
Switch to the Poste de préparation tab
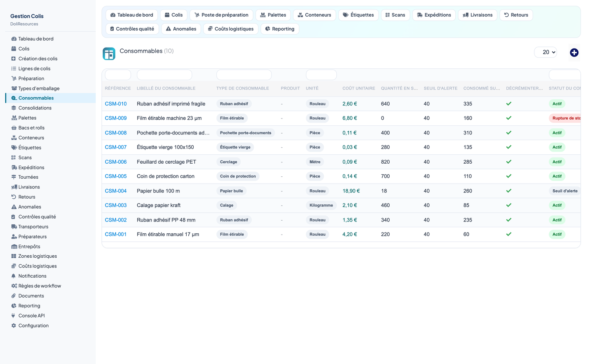[x=221, y=15]
